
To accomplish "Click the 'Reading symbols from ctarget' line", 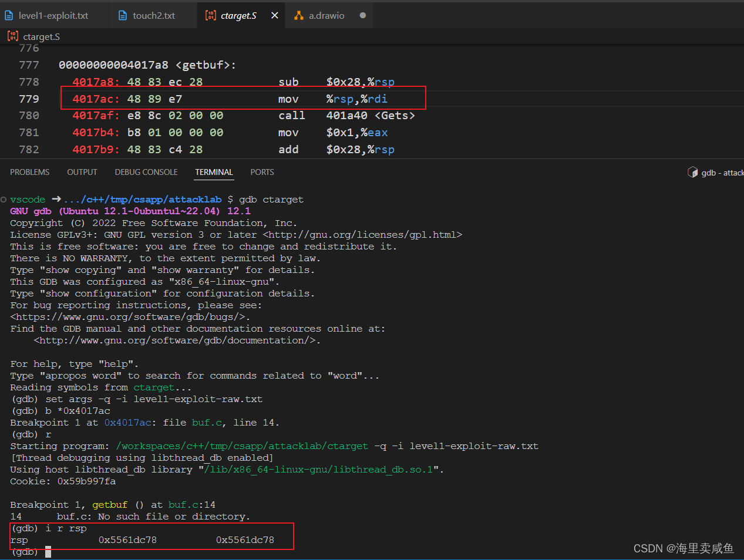I will point(101,387).
